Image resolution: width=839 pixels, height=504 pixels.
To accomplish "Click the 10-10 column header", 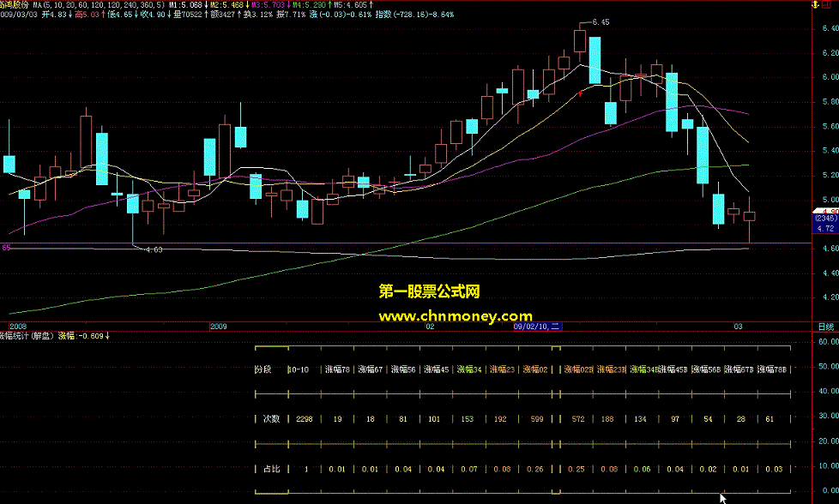I will pyautogui.click(x=298, y=369).
